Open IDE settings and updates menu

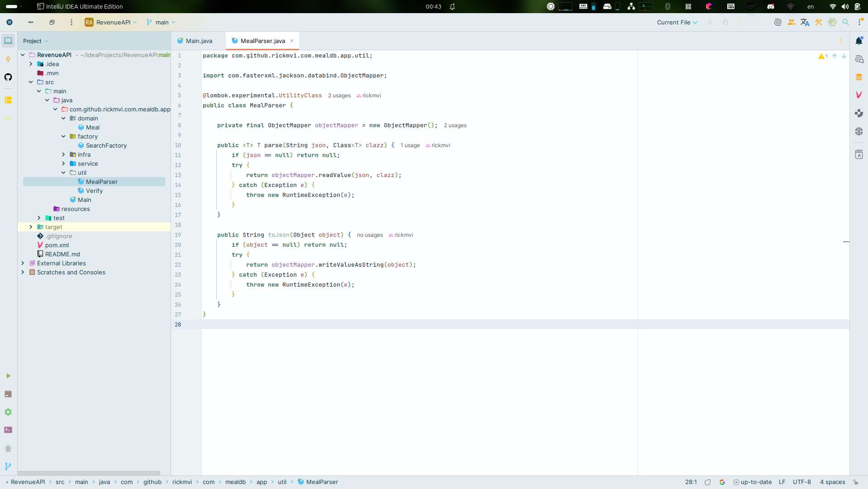(x=860, y=22)
